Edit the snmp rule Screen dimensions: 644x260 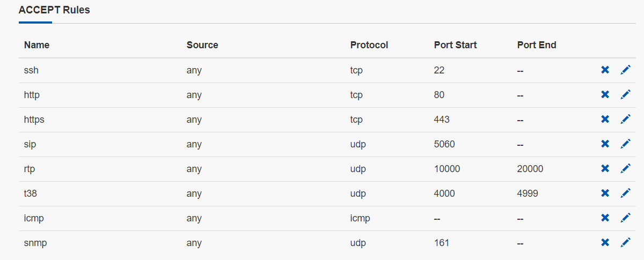[x=625, y=242]
